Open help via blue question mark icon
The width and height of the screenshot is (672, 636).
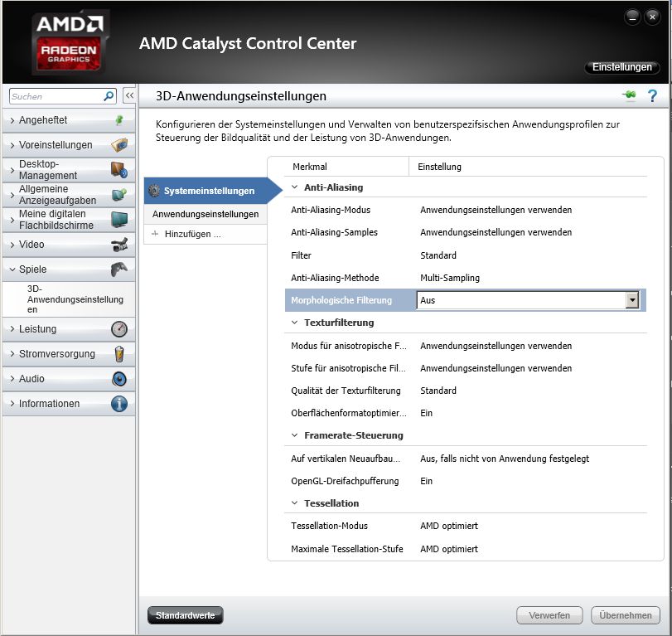[x=652, y=95]
